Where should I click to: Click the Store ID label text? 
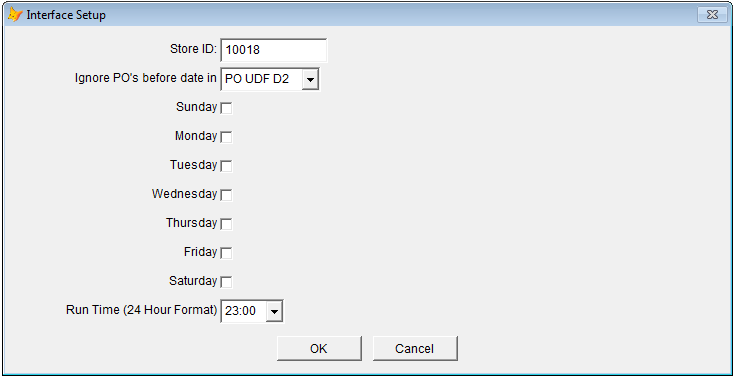193,49
